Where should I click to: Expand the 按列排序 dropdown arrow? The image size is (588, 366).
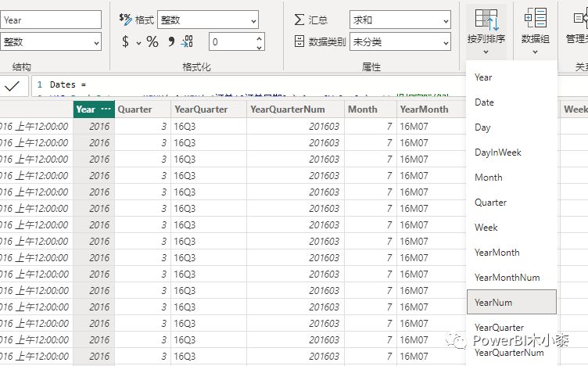(486, 52)
